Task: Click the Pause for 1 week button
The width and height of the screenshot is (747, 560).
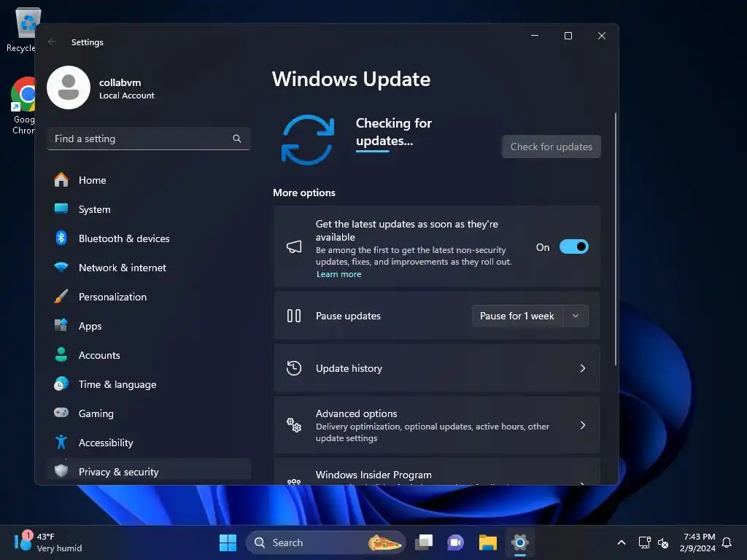Action: (517, 316)
